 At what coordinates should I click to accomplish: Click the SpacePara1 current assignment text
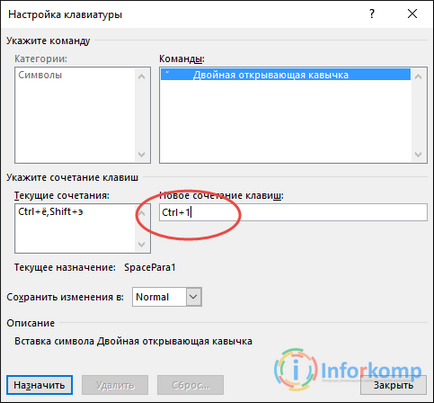pyautogui.click(x=150, y=267)
